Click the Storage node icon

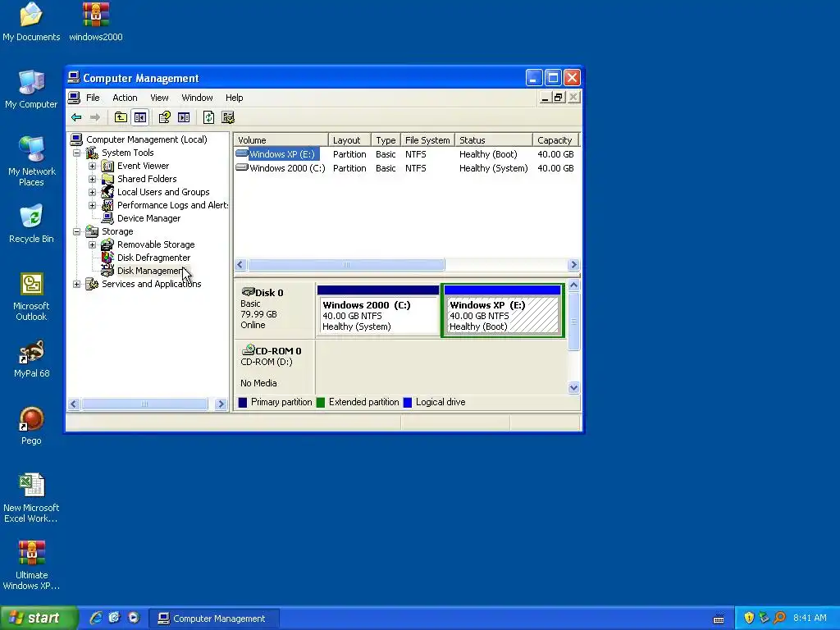(92, 231)
